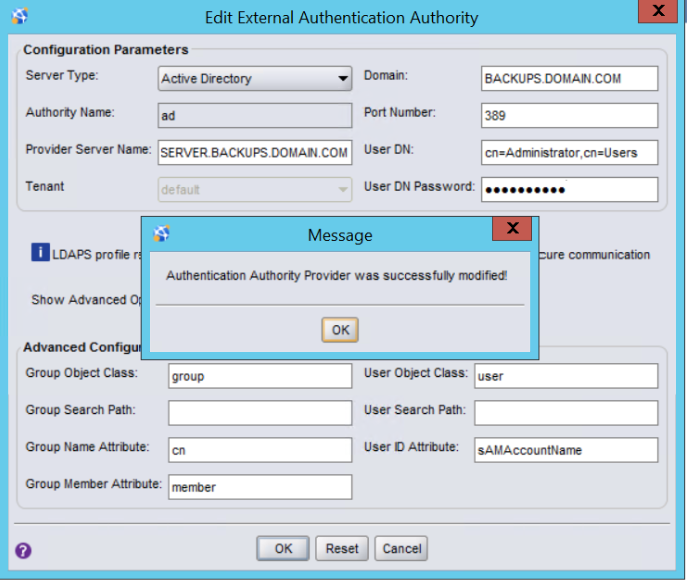The image size is (687, 582).
Task: Click the Provider Server Name field
Action: tap(255, 152)
